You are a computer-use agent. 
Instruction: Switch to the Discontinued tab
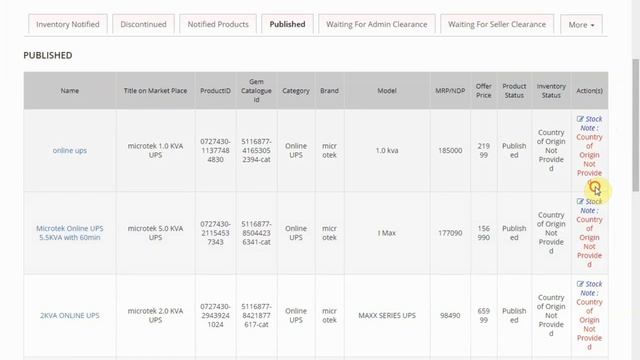[143, 24]
